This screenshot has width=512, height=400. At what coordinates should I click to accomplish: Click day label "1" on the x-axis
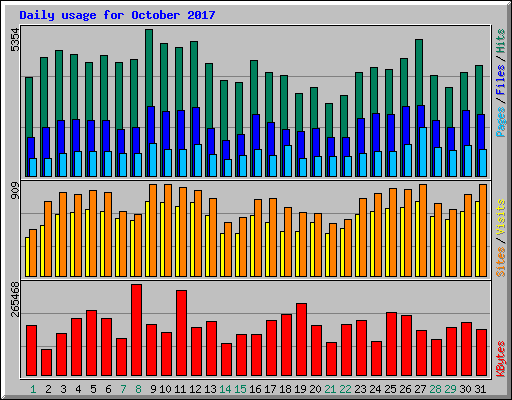[x=33, y=389]
